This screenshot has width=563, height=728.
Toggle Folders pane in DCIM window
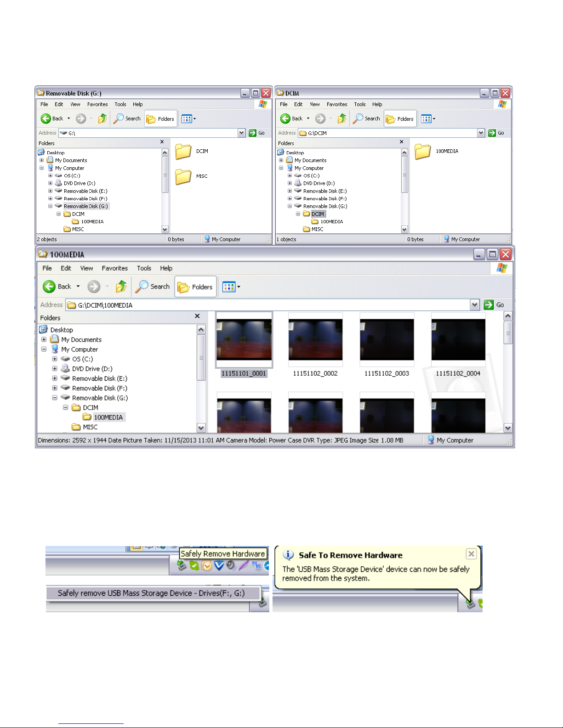point(400,119)
